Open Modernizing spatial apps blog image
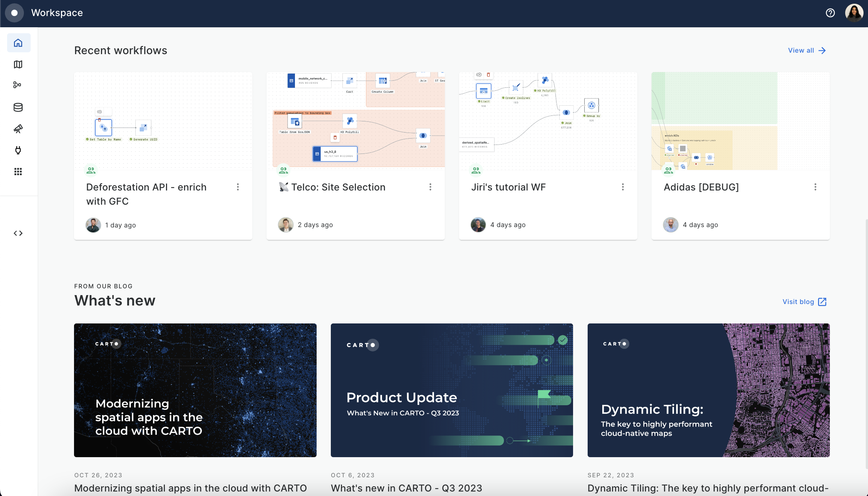The height and width of the screenshot is (496, 868). (195, 390)
